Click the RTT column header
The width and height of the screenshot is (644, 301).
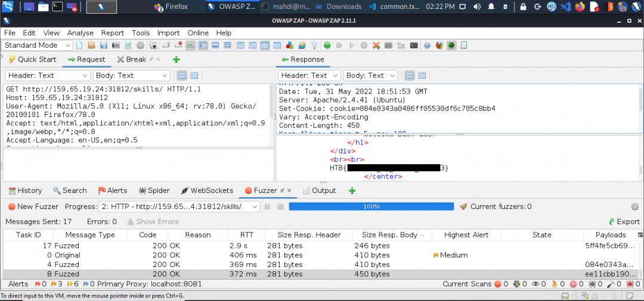[247, 235]
